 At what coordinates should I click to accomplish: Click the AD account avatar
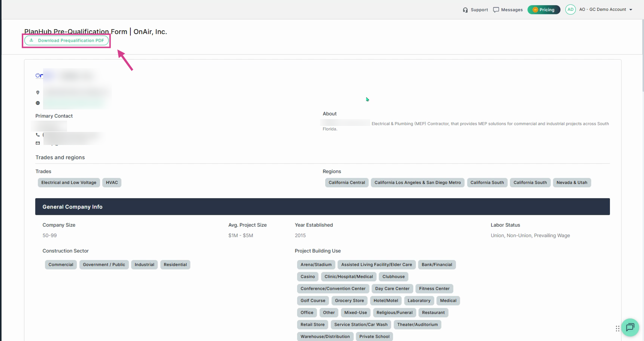[570, 9]
